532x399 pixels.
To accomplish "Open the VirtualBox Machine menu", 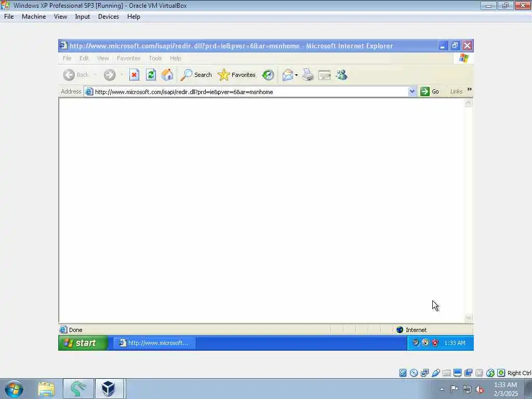I will click(34, 17).
